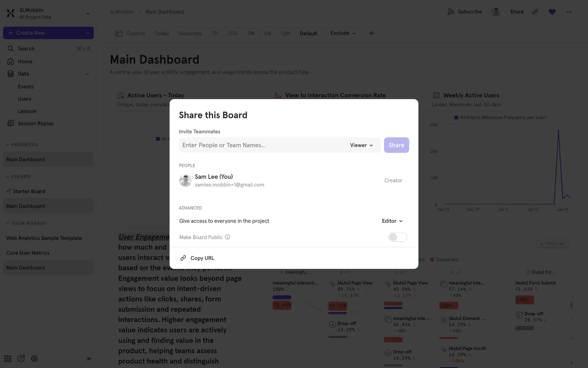
Task: Select the 30D date range tab
Action: coord(232,33)
